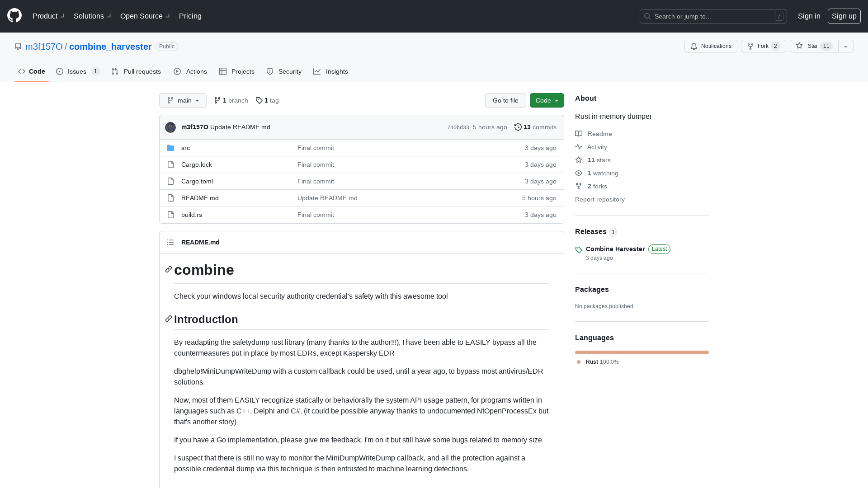Click the anchor link icon beside Introduction heading
This screenshot has height=488, width=868.
(x=169, y=319)
